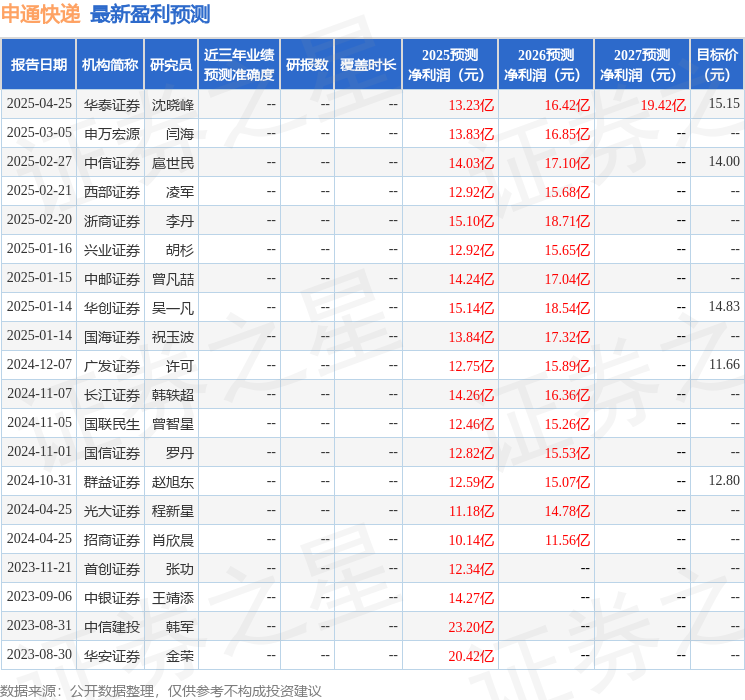
Task: Click the 国联民生 institution cell
Action: click(x=112, y=423)
